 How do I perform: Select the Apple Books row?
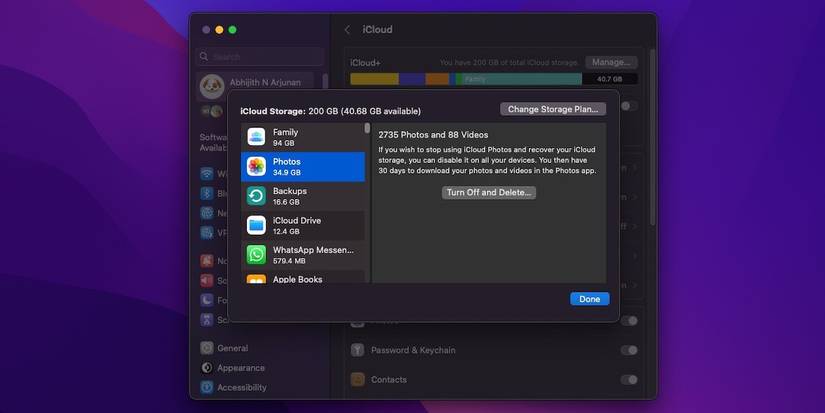303,277
